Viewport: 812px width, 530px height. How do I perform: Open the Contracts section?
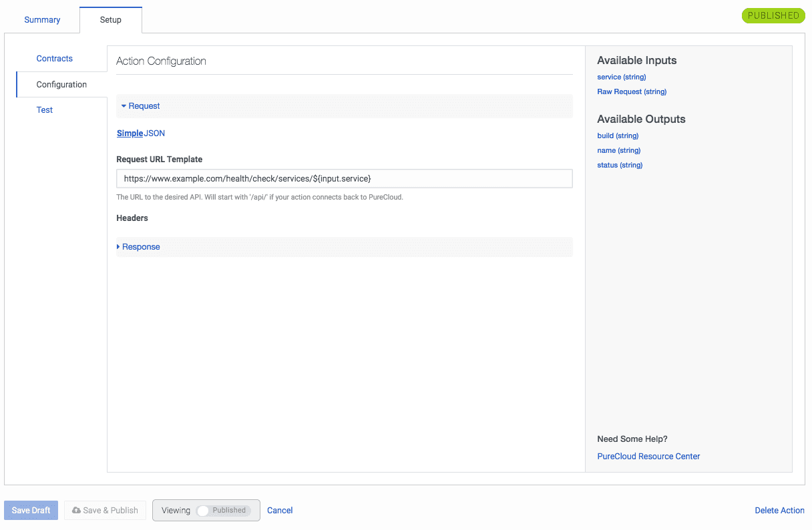54,59
